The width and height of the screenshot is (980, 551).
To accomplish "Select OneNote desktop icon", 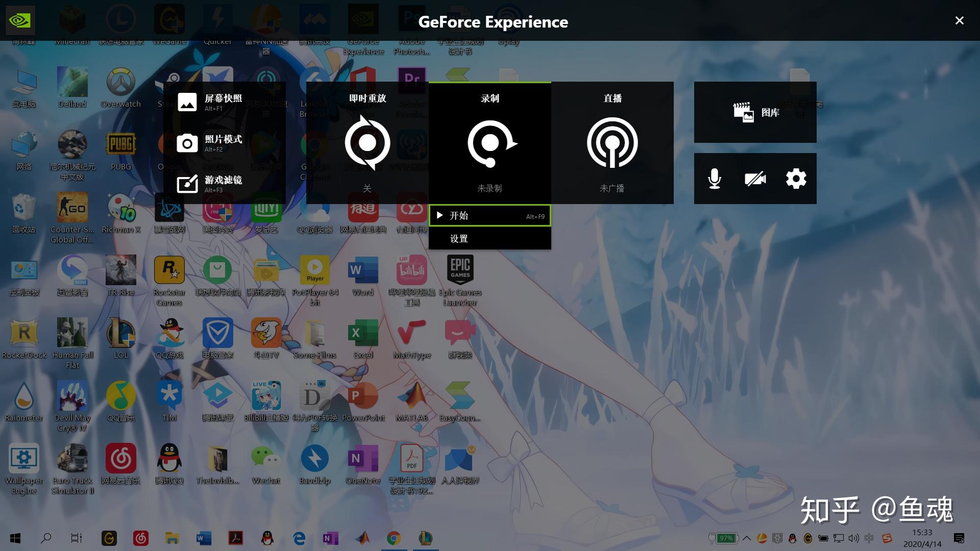I will click(363, 464).
